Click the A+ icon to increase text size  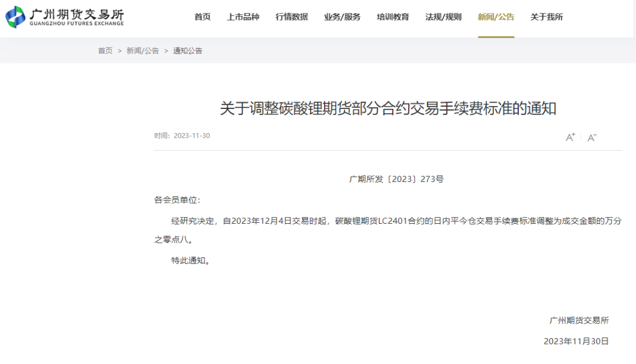(570, 136)
